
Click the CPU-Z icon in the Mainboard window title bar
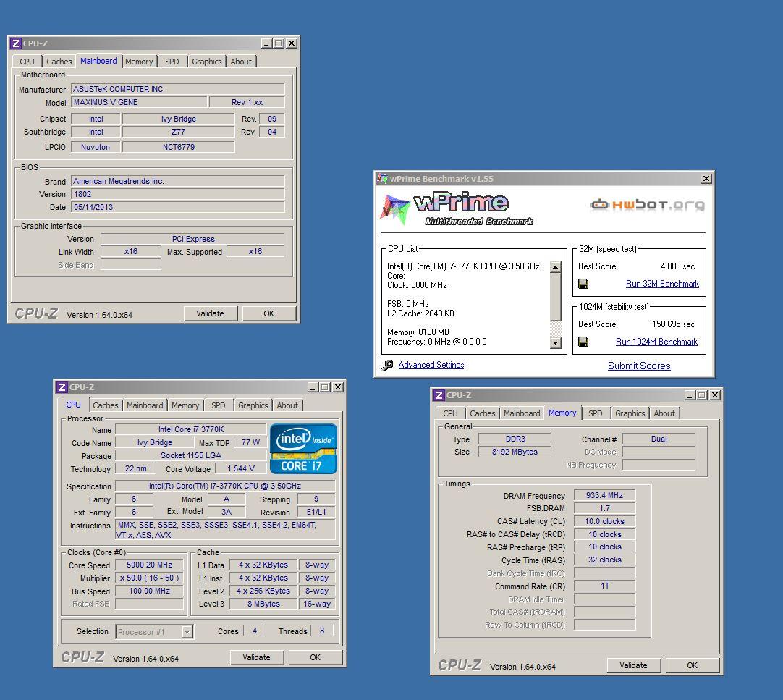[x=16, y=43]
